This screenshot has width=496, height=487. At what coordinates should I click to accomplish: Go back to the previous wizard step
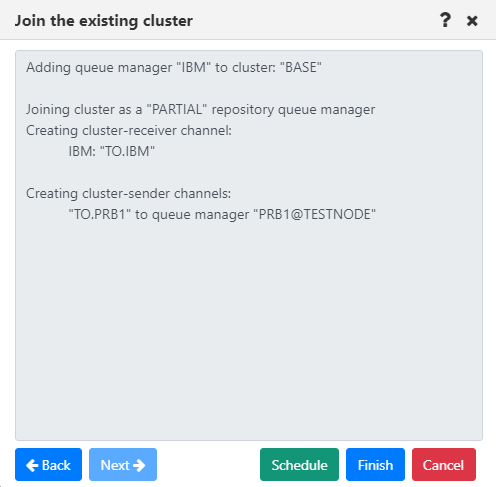coord(48,464)
